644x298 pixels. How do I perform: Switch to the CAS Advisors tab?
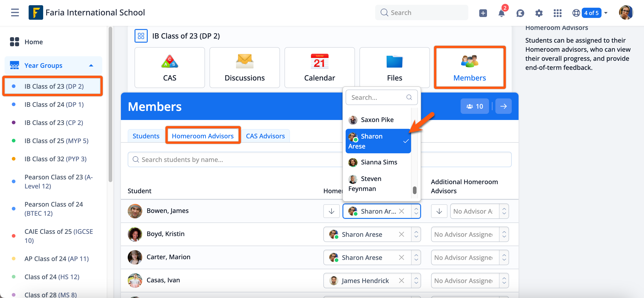coord(265,136)
